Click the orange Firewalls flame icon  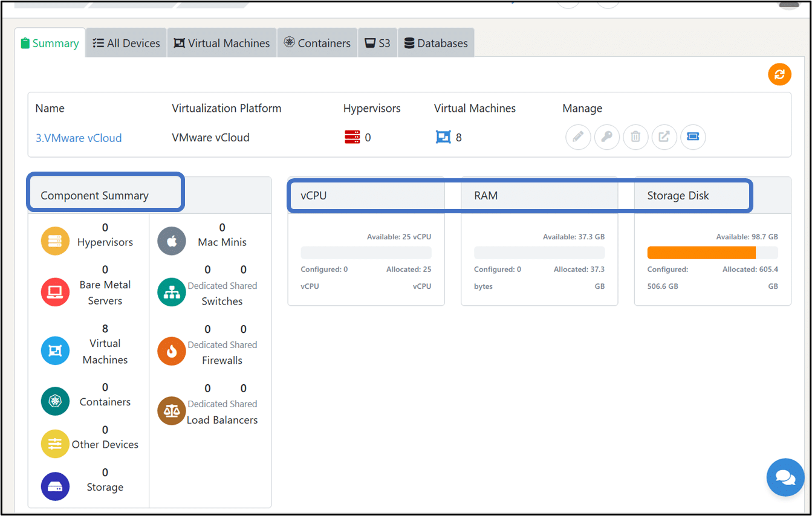coord(172,351)
